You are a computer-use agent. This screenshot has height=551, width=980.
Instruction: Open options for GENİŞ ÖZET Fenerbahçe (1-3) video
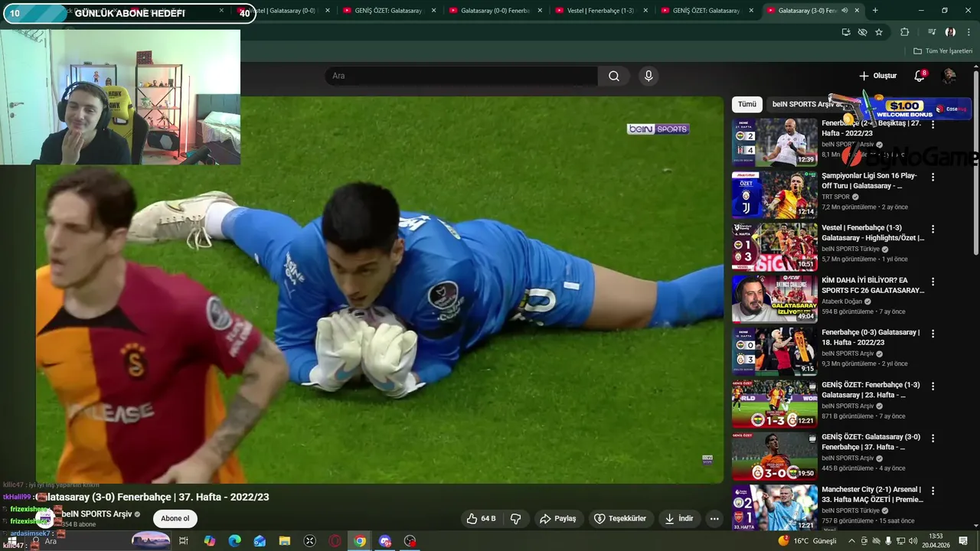[x=933, y=386]
